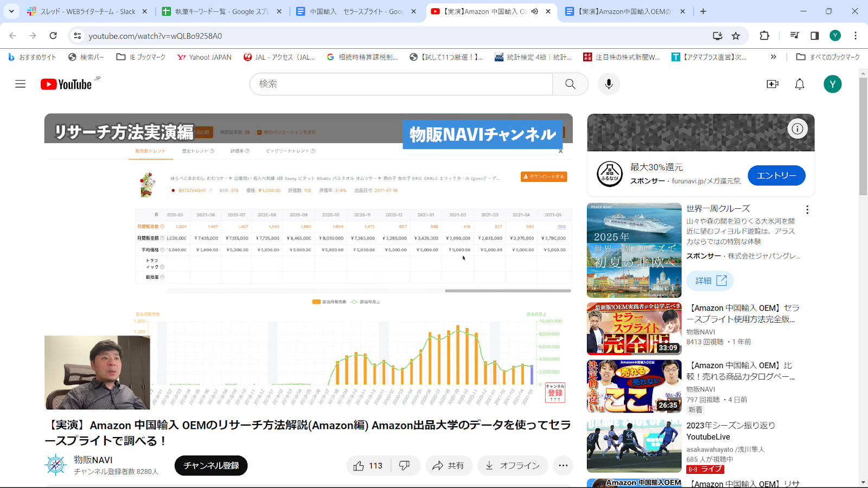Open 2023年シーズン振り返り live thumbnail

click(x=634, y=446)
